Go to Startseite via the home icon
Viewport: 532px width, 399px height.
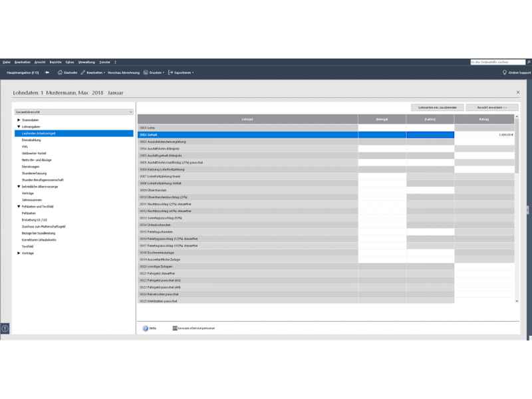click(x=61, y=72)
